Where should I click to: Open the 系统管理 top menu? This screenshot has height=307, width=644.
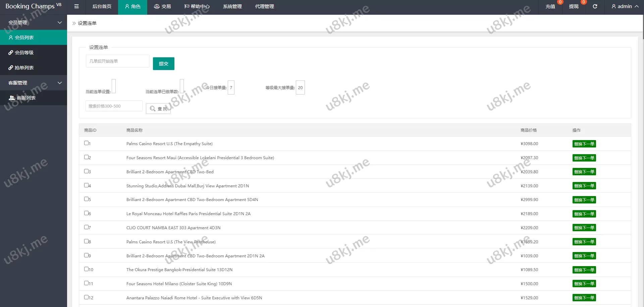[x=232, y=6]
